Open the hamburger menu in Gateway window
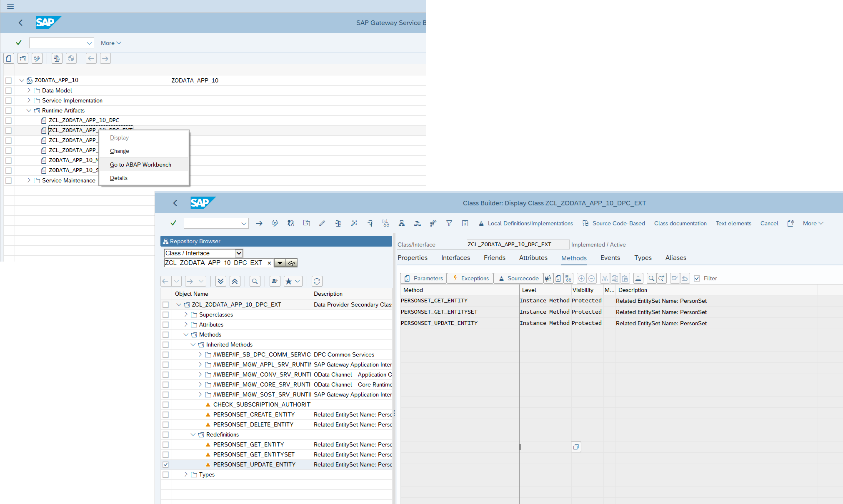Viewport: 843px width, 504px height. click(x=10, y=6)
